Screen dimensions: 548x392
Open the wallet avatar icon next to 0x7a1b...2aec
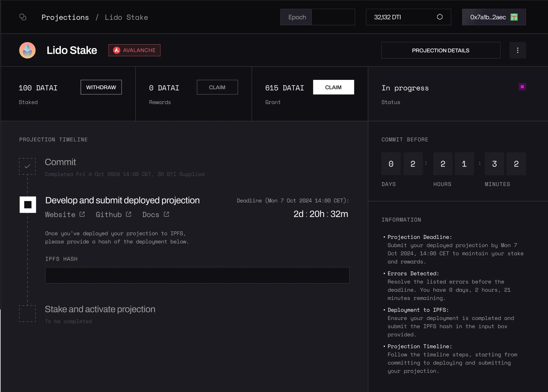pyautogui.click(x=514, y=17)
